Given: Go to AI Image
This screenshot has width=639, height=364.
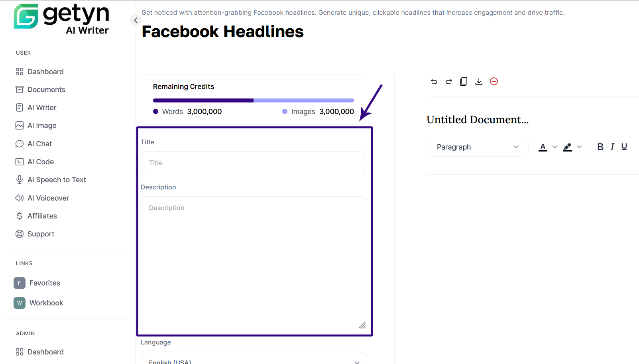Looking at the screenshot, I should click(x=42, y=126).
